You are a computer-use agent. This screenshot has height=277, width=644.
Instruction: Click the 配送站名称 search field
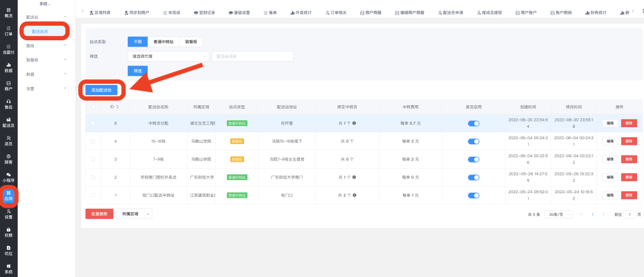253,56
